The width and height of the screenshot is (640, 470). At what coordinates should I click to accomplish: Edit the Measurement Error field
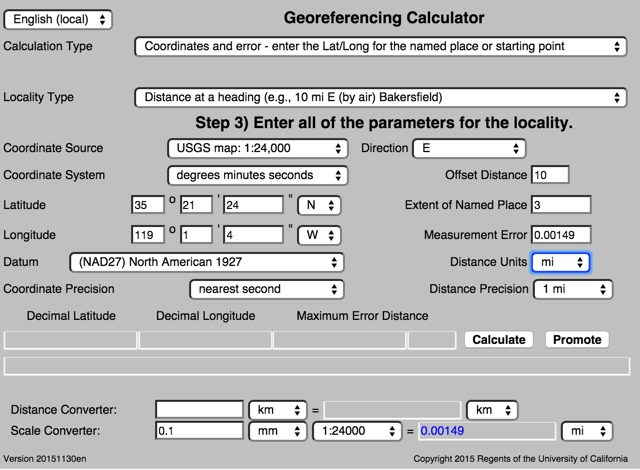tap(561, 235)
